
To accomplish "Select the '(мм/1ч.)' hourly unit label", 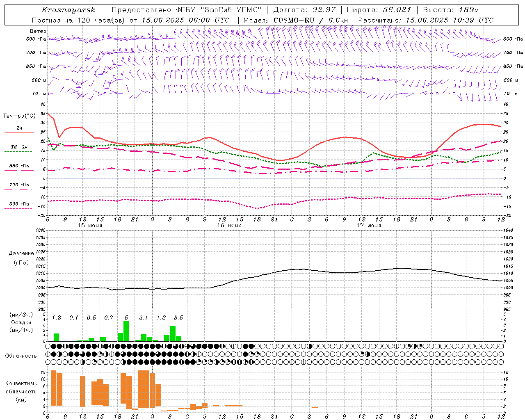I will point(21,330).
